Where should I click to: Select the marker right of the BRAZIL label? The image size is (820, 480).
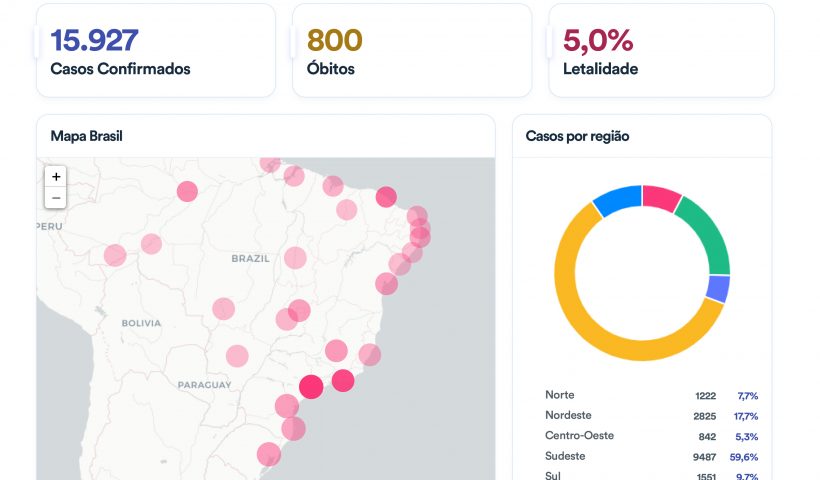[294, 258]
